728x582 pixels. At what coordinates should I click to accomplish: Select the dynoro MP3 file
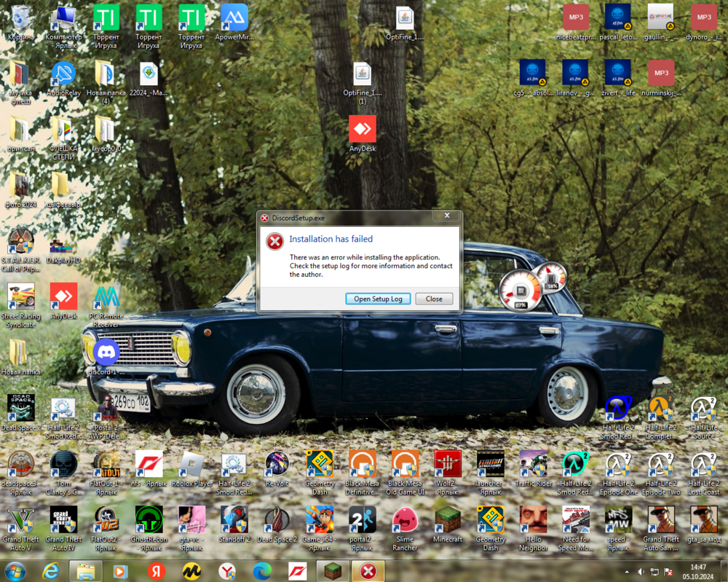704,23
